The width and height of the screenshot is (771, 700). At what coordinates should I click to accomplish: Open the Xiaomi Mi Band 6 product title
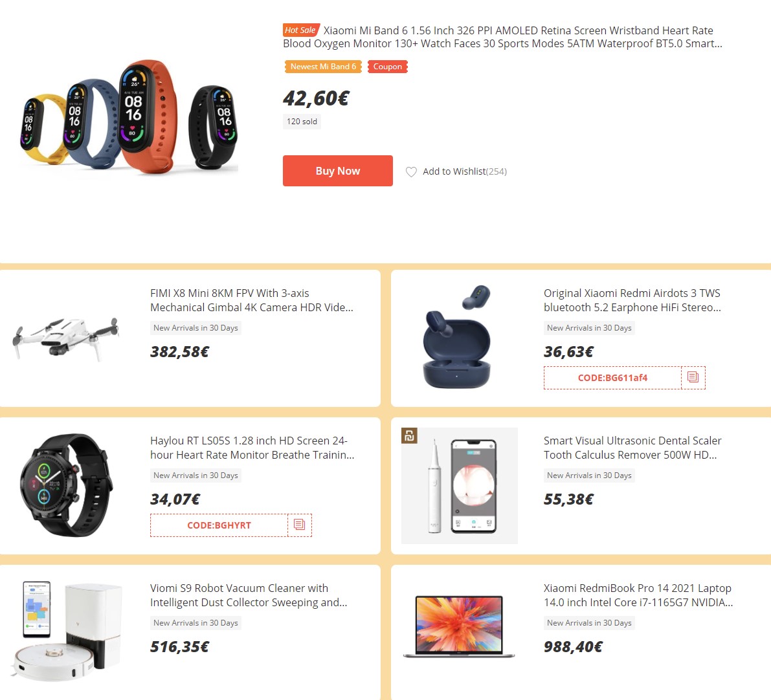point(502,37)
